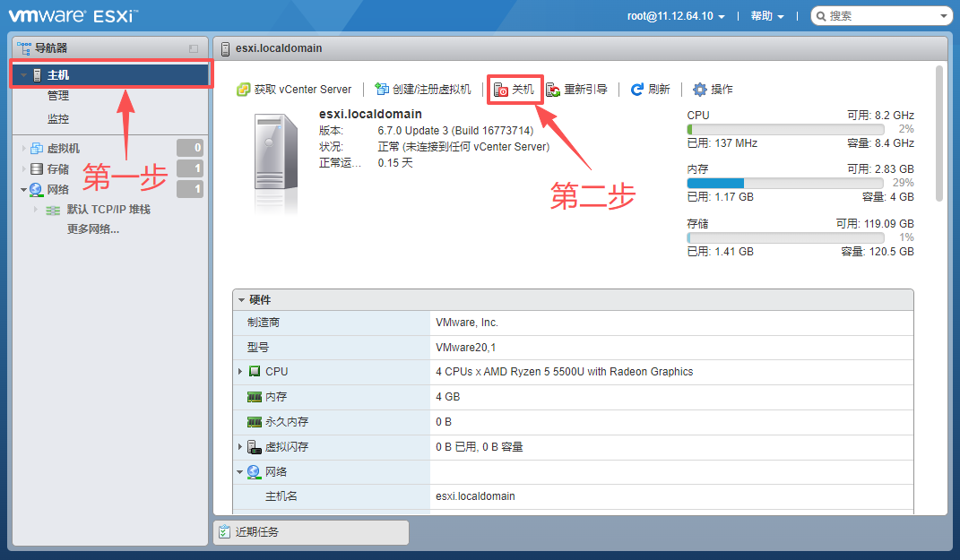
Task: Open the root@11.12.64.10 user dropdown
Action: (676, 16)
